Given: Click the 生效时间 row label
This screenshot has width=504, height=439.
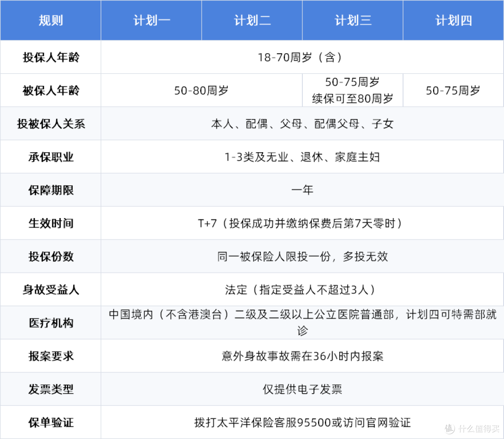Looking at the screenshot, I should click(x=51, y=224).
